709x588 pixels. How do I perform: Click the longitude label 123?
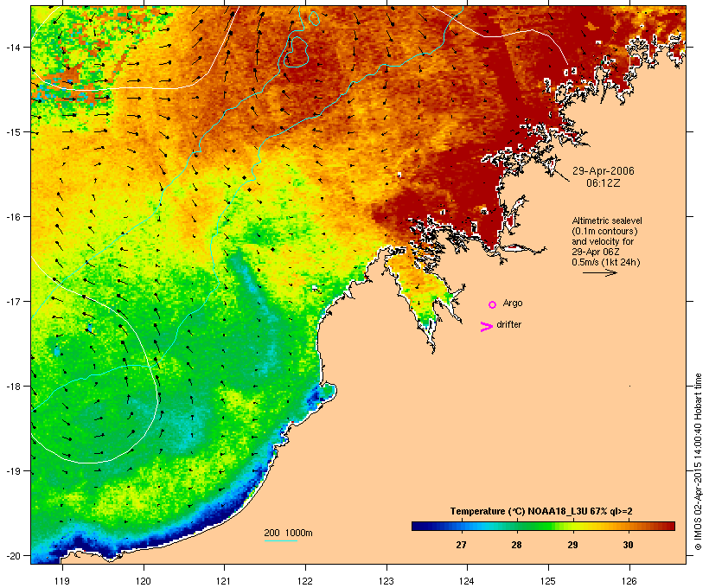pyautogui.click(x=386, y=581)
